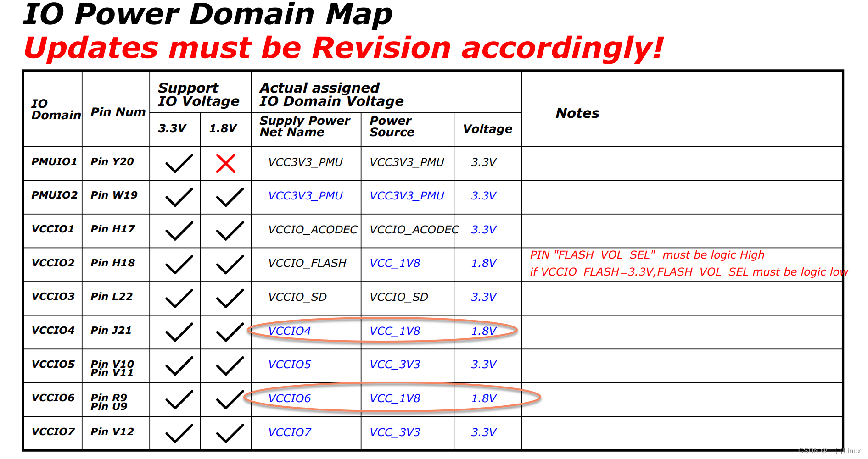Click the 'Pin H18' cell
This screenshot has height=459, width=868.
[x=113, y=263]
